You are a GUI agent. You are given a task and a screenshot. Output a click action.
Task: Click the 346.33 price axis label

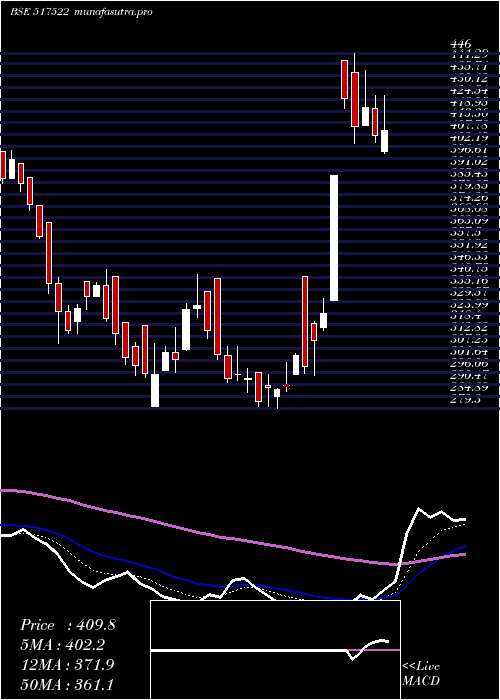point(469,257)
